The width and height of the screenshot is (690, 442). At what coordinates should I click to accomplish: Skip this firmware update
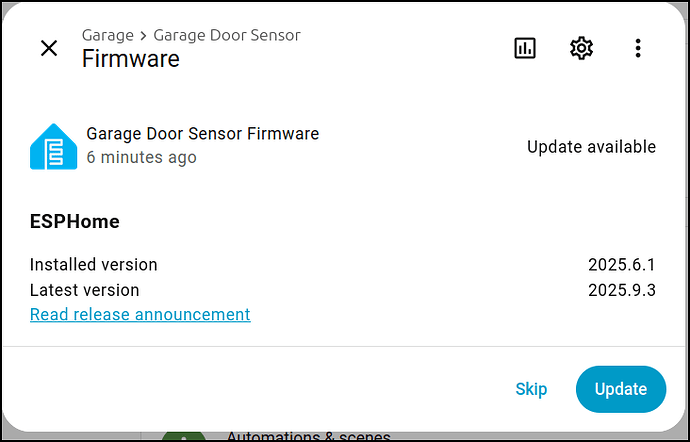531,389
